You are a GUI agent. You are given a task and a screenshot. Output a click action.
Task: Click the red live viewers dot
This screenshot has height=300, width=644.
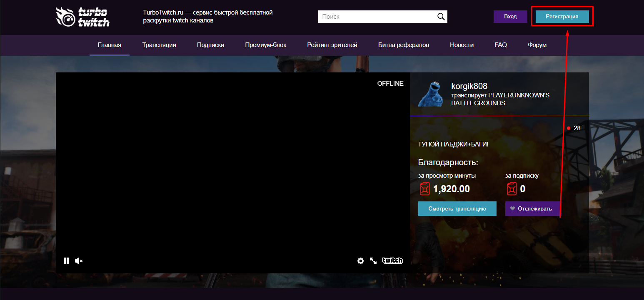coord(569,128)
